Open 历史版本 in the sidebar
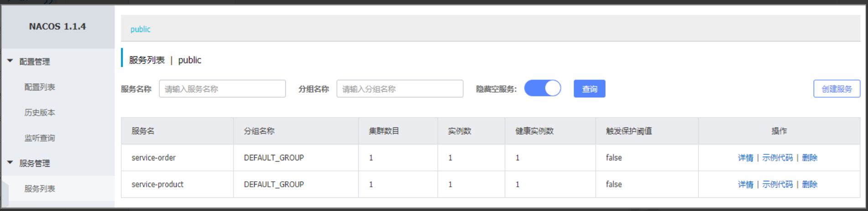Viewport: 868px width, 211px height. 40,112
